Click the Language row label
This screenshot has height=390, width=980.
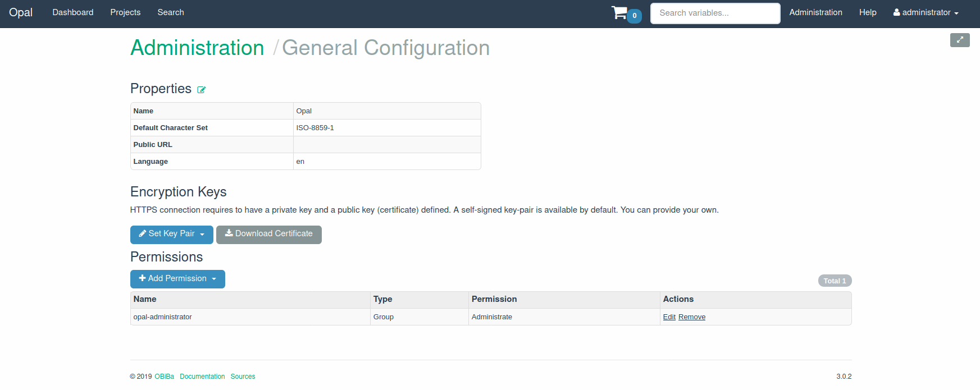click(151, 162)
